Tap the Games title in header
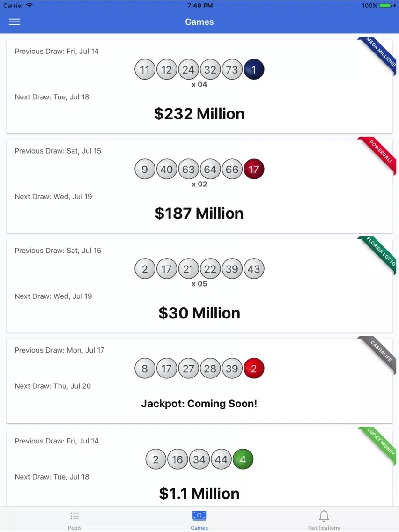Image resolution: width=399 pixels, height=532 pixels. point(199,22)
